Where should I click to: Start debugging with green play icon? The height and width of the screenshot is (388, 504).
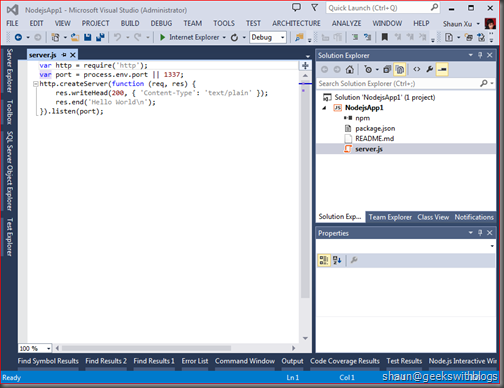click(162, 37)
